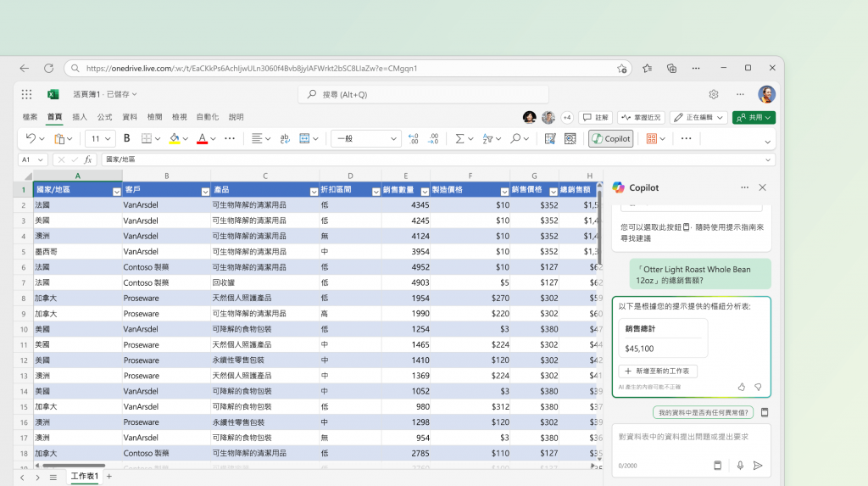The width and height of the screenshot is (868, 486).
Task: Open the settings gear icon
Action: (714, 94)
